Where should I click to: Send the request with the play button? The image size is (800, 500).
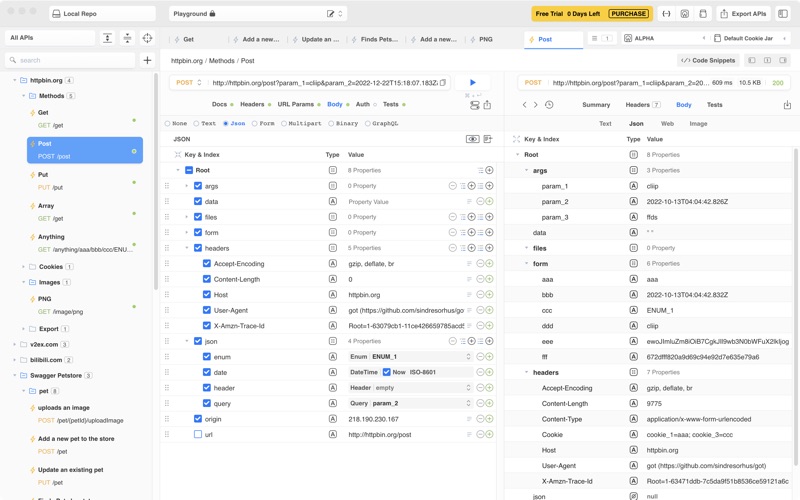pyautogui.click(x=472, y=82)
